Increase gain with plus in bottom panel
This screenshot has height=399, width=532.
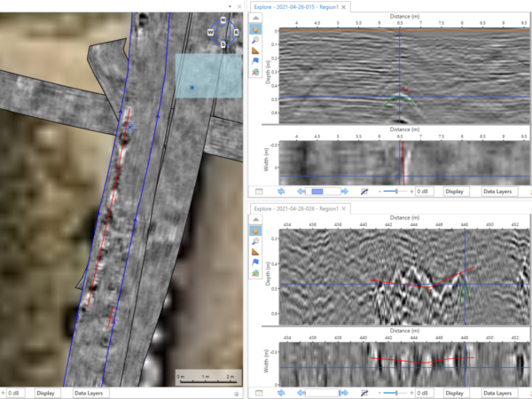pos(411,393)
